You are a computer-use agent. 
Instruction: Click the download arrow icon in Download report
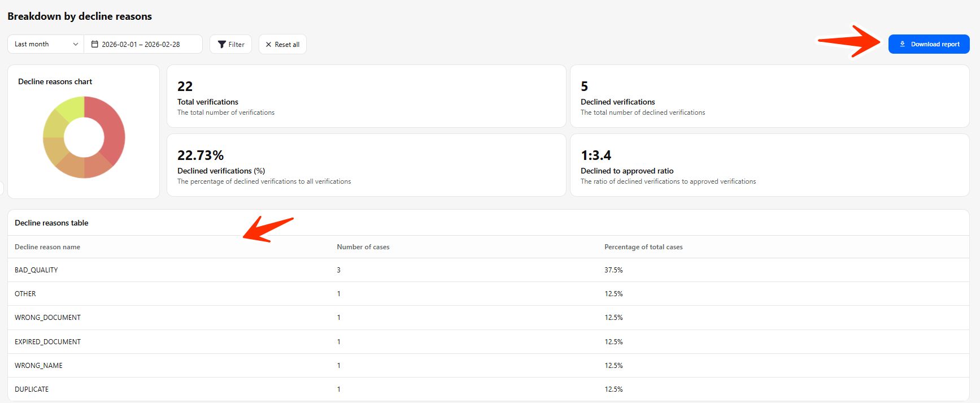pos(902,44)
